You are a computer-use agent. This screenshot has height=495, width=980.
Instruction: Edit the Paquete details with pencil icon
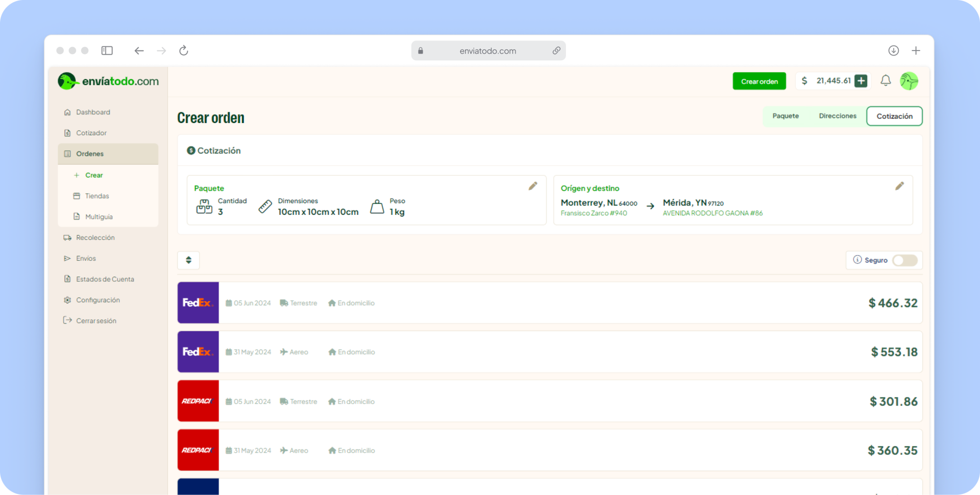point(533,186)
